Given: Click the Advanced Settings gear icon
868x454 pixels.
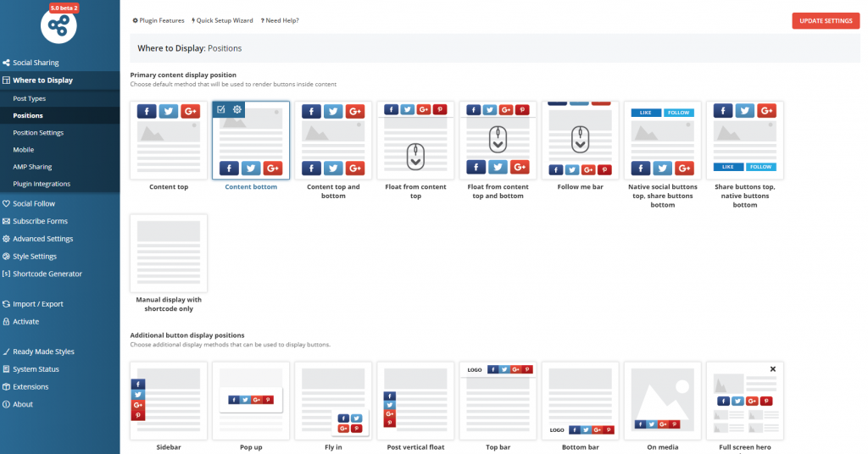Looking at the screenshot, I should [x=7, y=239].
